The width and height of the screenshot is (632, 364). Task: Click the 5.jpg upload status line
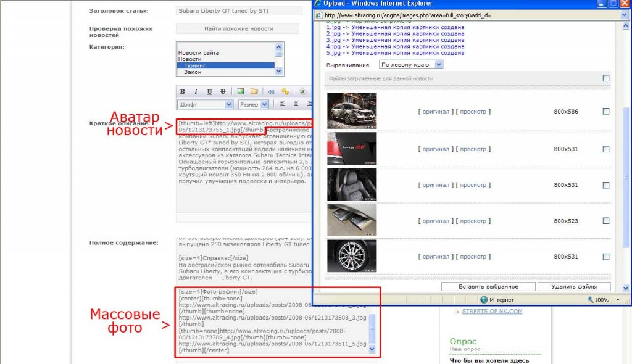click(x=395, y=53)
